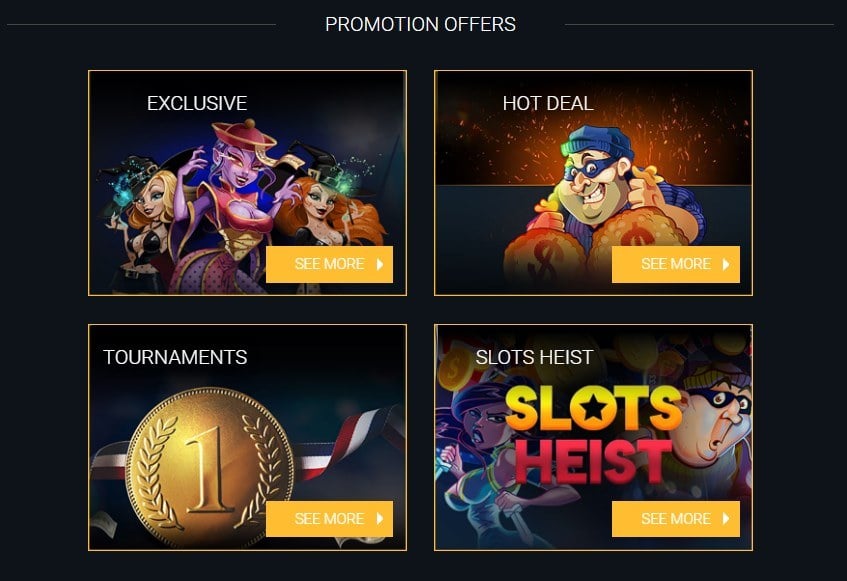Click SEE MORE under the Tournaments card

point(330,519)
